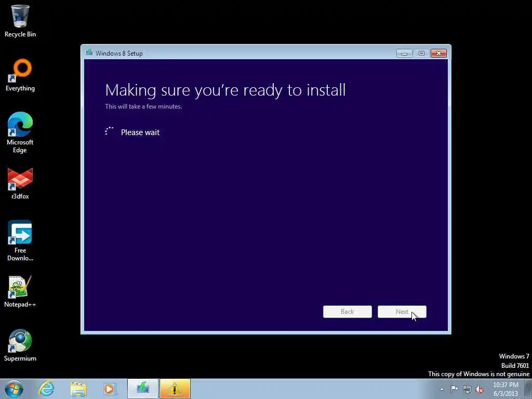Launch Supermium browser shortcut
Screen dimensions: 532x399
tap(20, 345)
